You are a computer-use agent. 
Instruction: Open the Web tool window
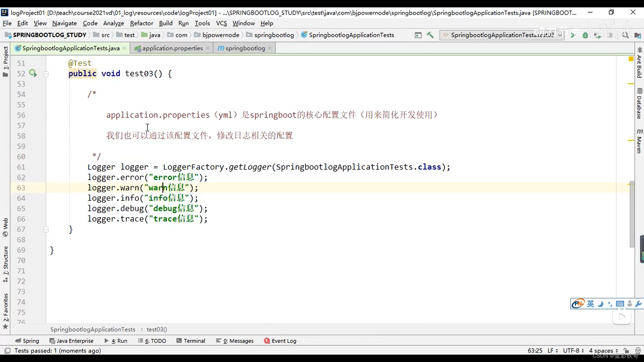(5, 227)
